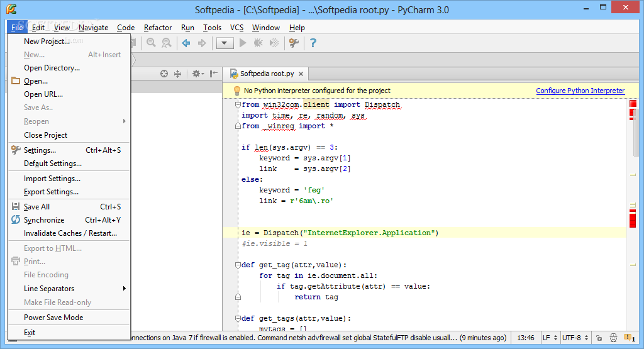This screenshot has height=349, width=644.
Task: Choose New Project... from File menu
Action: tap(69, 41)
